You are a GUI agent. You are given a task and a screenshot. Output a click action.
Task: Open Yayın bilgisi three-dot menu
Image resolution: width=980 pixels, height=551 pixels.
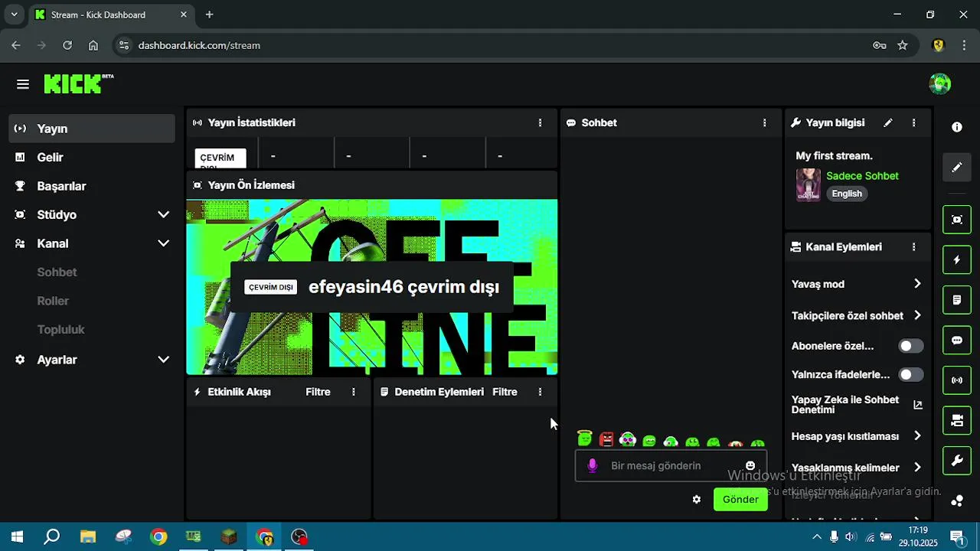tap(913, 122)
